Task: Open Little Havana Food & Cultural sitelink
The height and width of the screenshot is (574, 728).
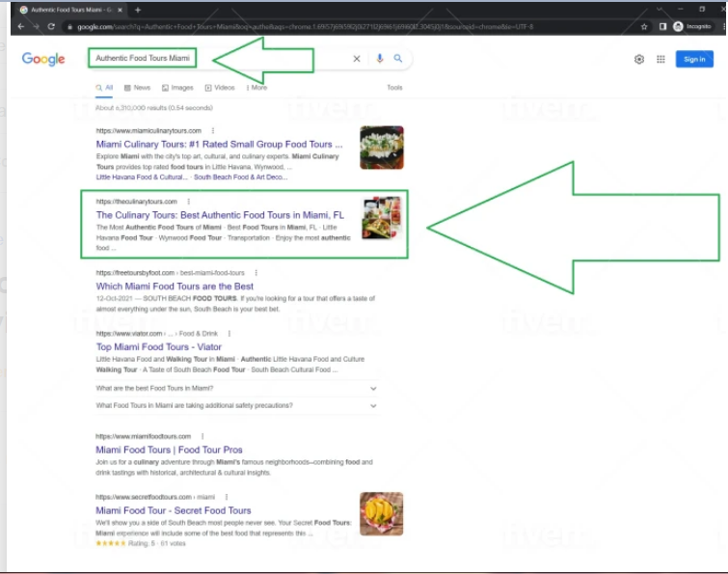Action: pyautogui.click(x=142, y=177)
